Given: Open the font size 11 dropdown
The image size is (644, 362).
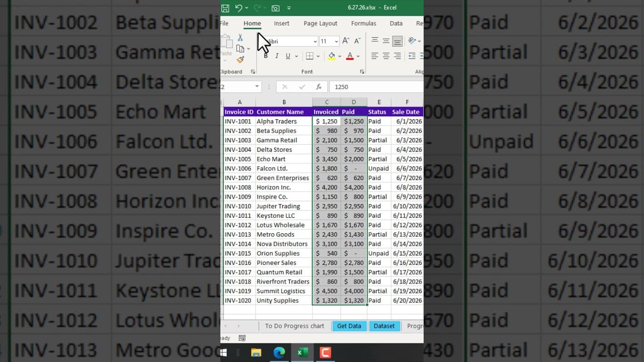Looking at the screenshot, I should [x=336, y=41].
